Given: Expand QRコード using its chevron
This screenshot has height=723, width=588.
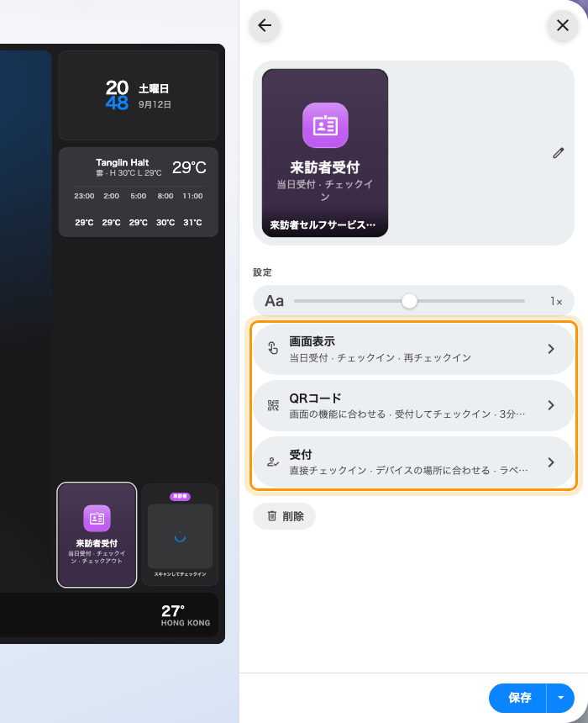Looking at the screenshot, I should (551, 405).
